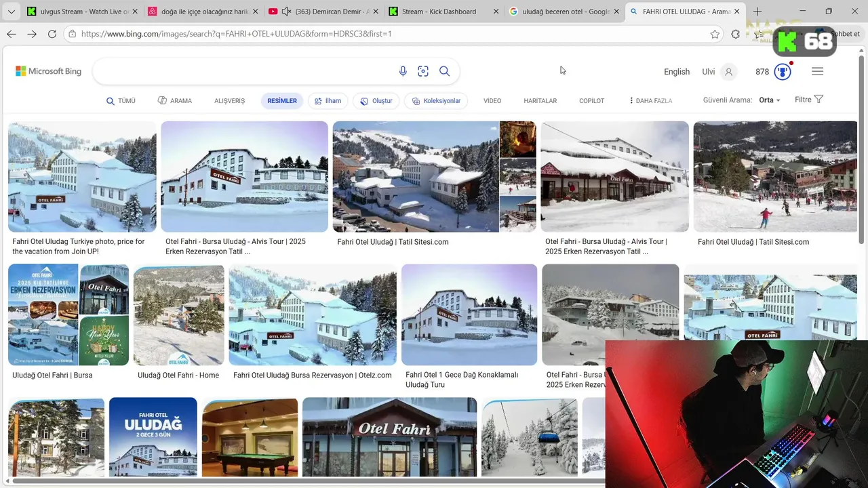
Task: Select the TÜMÜ search category
Action: 121,101
